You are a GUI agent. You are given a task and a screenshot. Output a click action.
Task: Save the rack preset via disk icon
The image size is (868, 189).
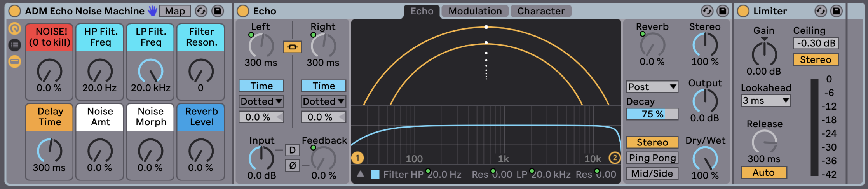(x=218, y=11)
